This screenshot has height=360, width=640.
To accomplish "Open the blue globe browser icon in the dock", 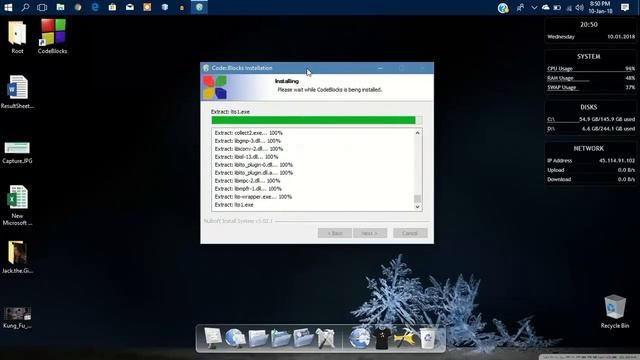I will (359, 338).
